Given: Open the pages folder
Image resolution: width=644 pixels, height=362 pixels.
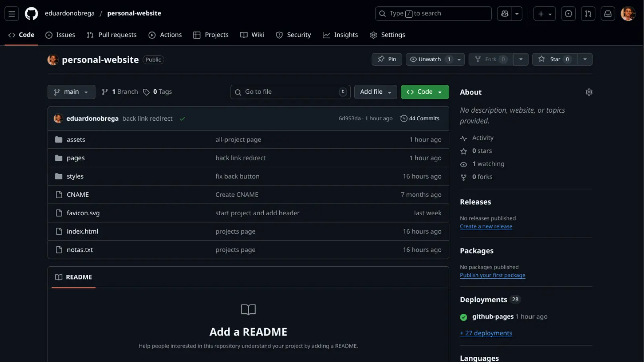Looking at the screenshot, I should coord(76,158).
